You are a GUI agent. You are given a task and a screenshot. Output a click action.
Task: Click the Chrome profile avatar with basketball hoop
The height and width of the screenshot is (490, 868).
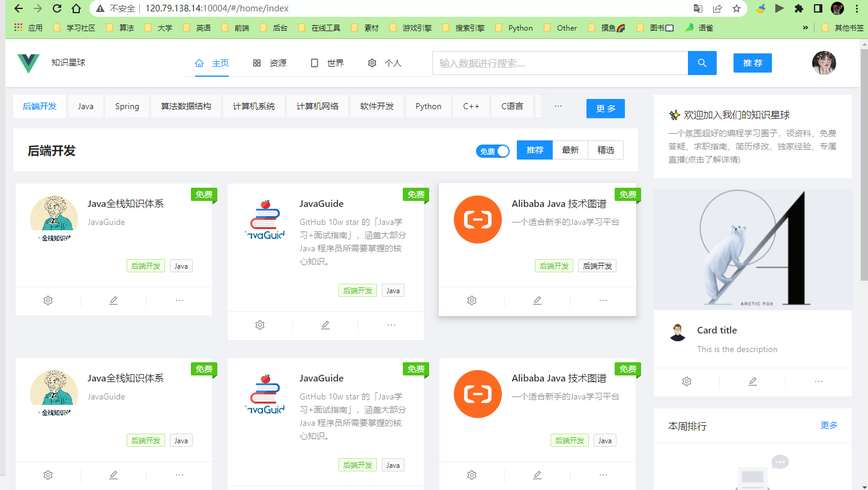pyautogui.click(x=837, y=8)
